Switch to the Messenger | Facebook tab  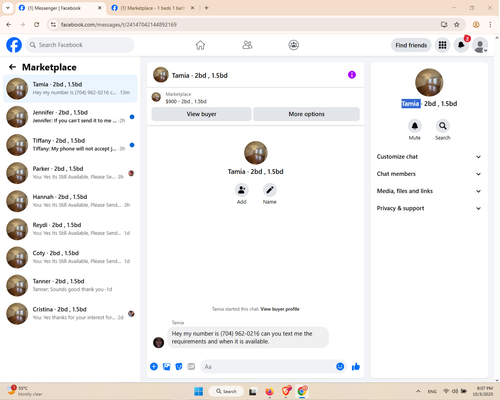click(60, 8)
